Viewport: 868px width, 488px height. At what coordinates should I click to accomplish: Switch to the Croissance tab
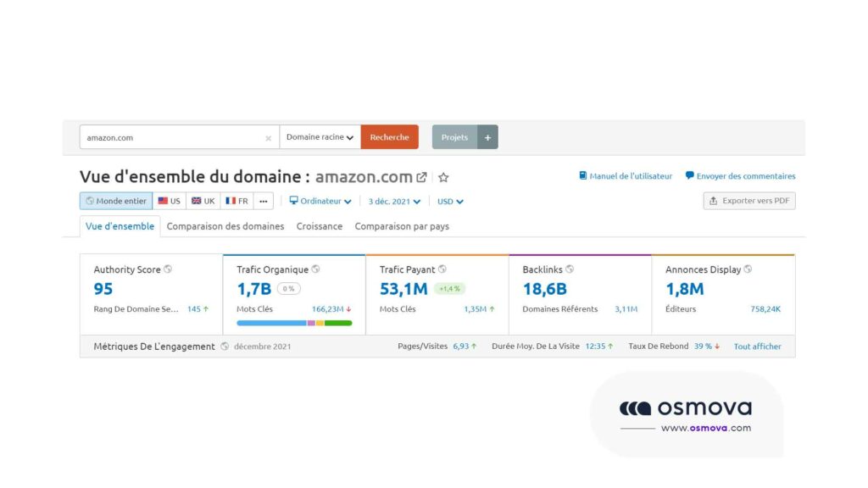(x=320, y=226)
